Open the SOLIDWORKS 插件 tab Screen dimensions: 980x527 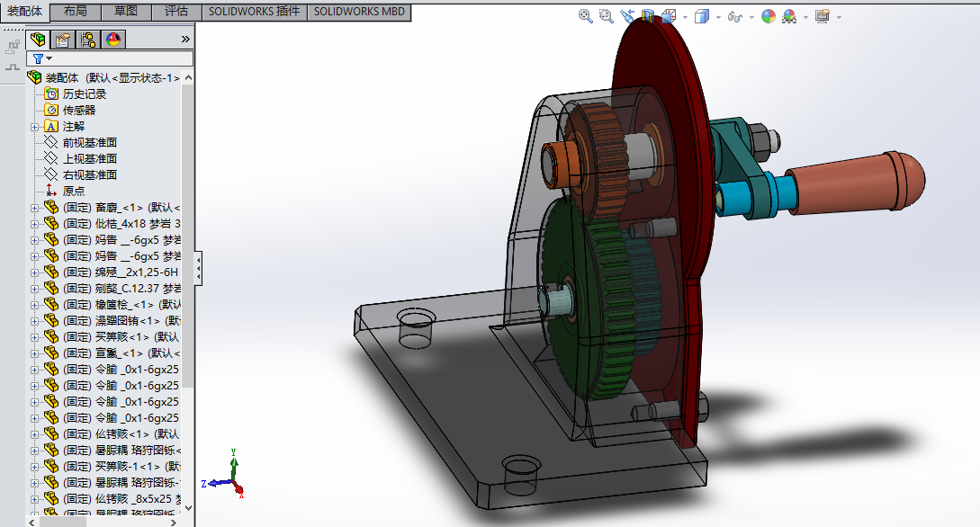(254, 11)
